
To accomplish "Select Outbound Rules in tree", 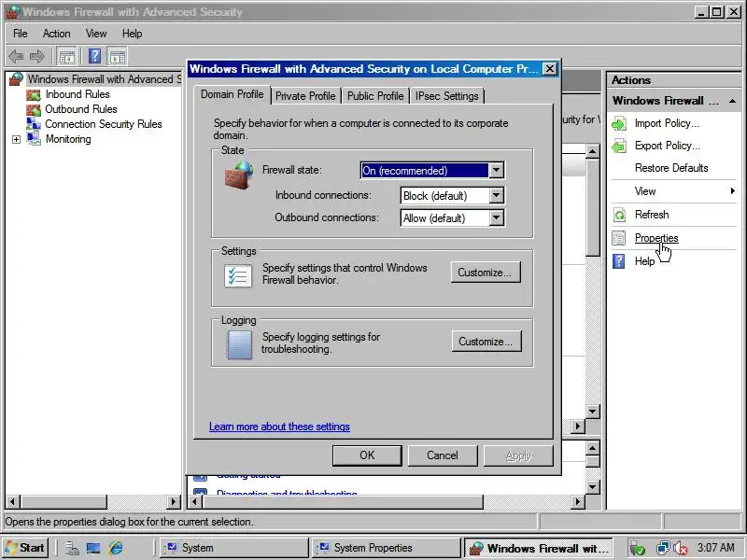I will [x=81, y=109].
